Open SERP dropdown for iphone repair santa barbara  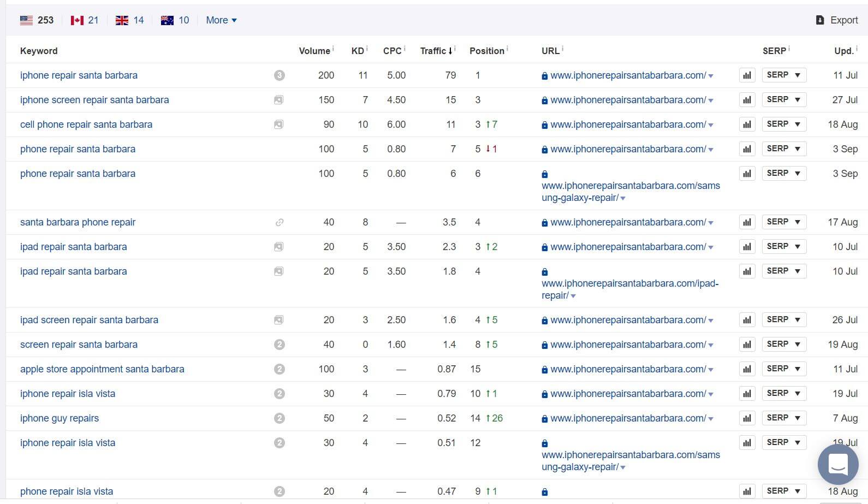784,75
